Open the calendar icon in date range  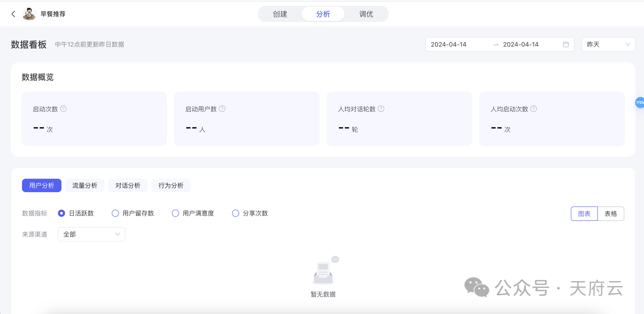pyautogui.click(x=566, y=44)
